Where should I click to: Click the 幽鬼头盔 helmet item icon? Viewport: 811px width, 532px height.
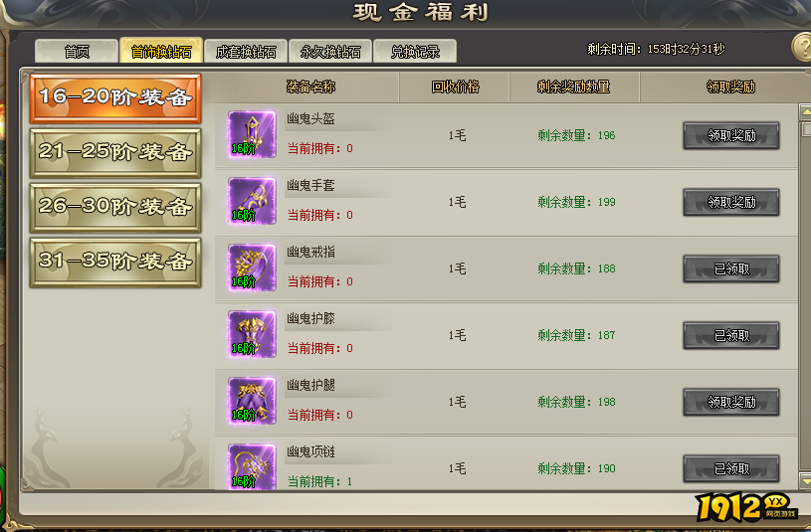point(252,134)
